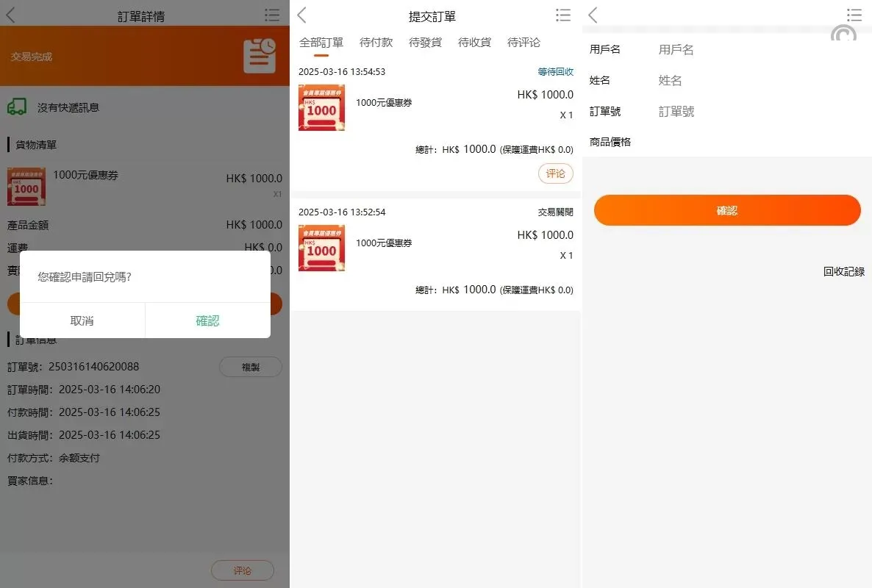The width and height of the screenshot is (872, 588).
Task: Click the green delivery truck icon
Action: 17,107
